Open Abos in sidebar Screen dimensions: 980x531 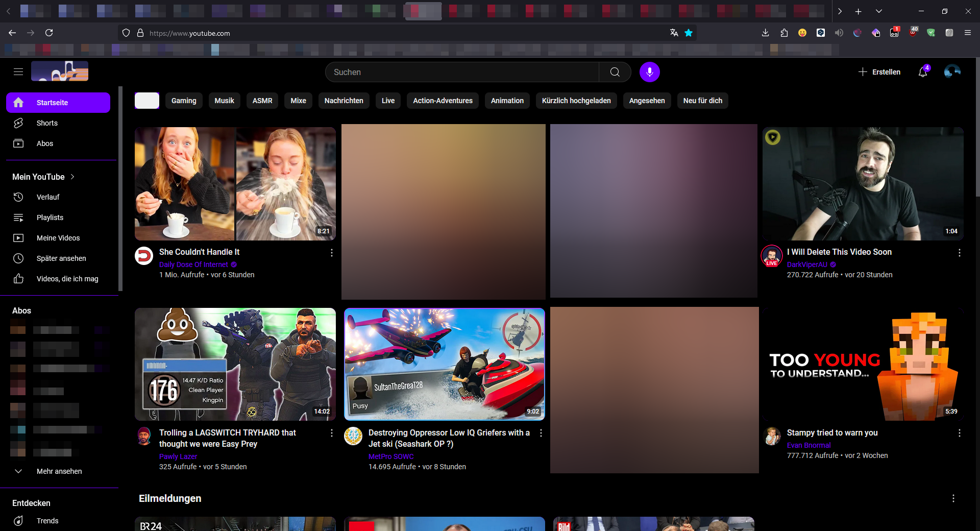[x=58, y=143]
